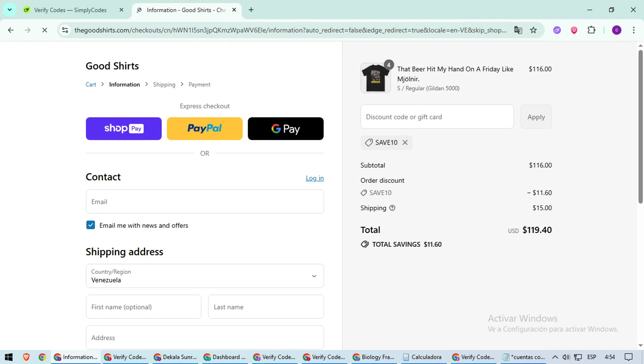
Task: Click the Information... taskbar window
Action: pos(76,357)
